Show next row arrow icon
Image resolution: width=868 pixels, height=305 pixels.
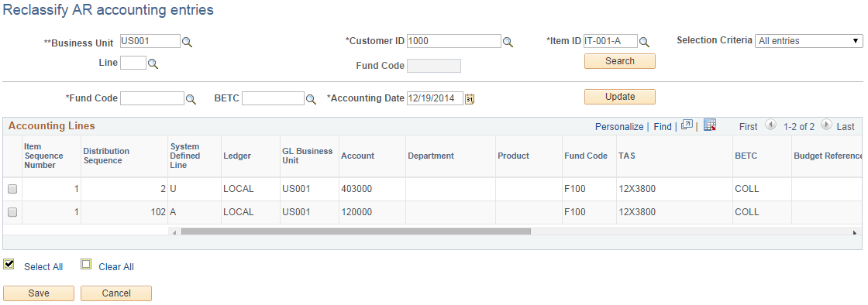tap(826, 125)
